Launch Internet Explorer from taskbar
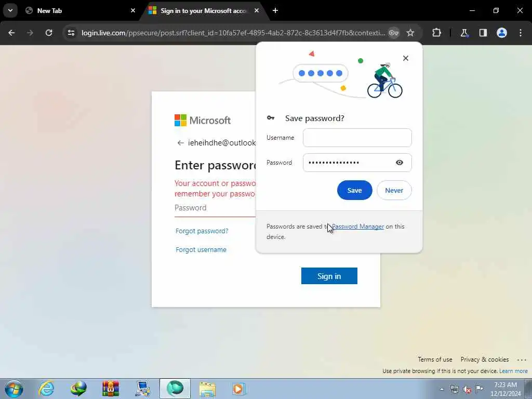Image resolution: width=532 pixels, height=399 pixels. pos(46,389)
